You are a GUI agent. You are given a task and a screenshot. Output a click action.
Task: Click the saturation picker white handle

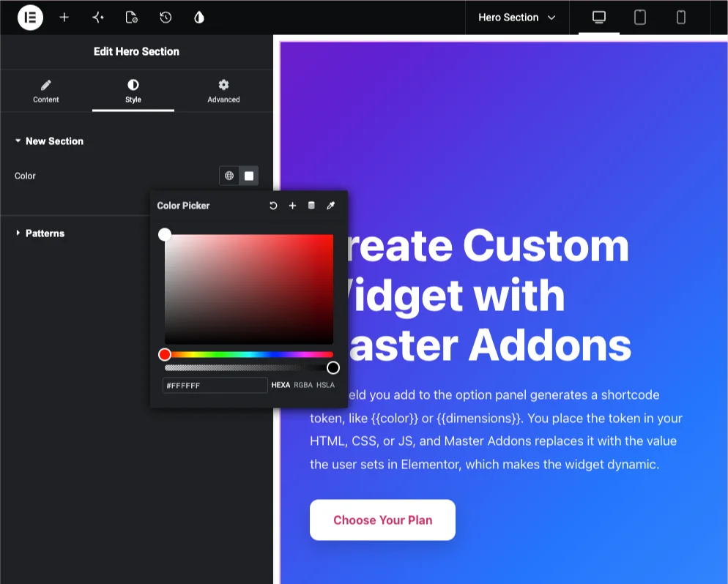click(164, 234)
